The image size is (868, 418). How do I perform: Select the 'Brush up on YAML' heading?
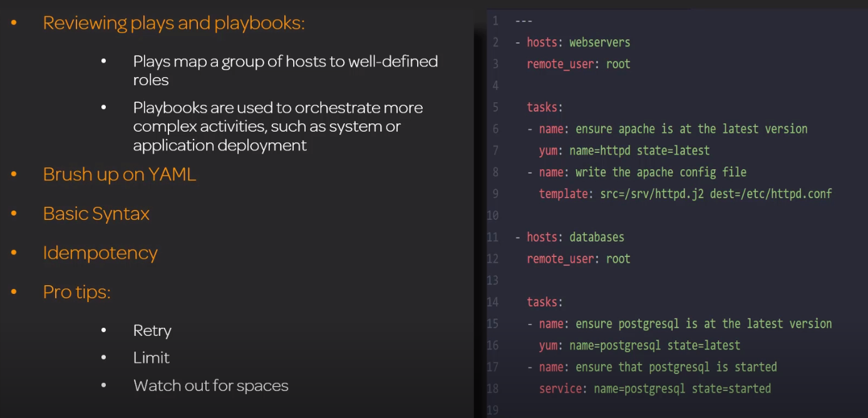click(x=119, y=174)
